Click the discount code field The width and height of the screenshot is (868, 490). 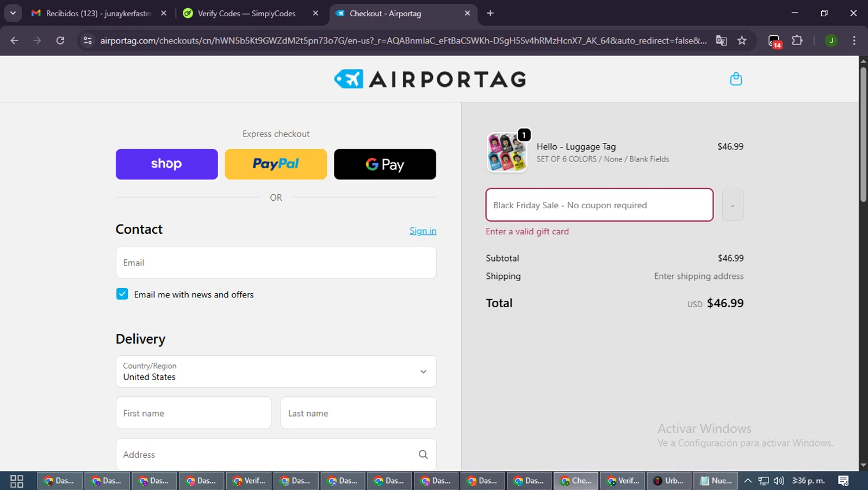(x=599, y=205)
